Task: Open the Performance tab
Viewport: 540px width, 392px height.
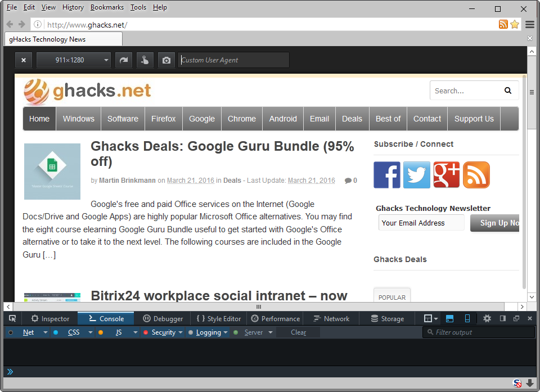Action: [x=276, y=319]
